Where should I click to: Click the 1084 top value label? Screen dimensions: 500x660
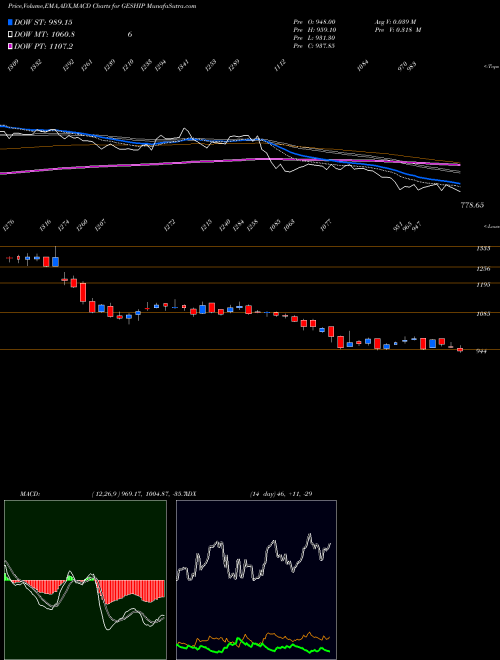[363, 66]
